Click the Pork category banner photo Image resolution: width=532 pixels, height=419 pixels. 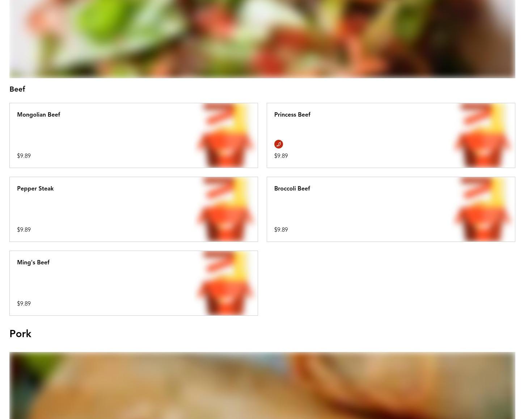pyautogui.click(x=262, y=385)
